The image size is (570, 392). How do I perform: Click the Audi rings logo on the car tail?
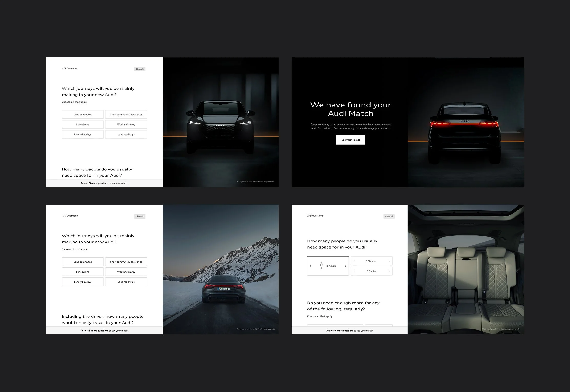pyautogui.click(x=465, y=120)
